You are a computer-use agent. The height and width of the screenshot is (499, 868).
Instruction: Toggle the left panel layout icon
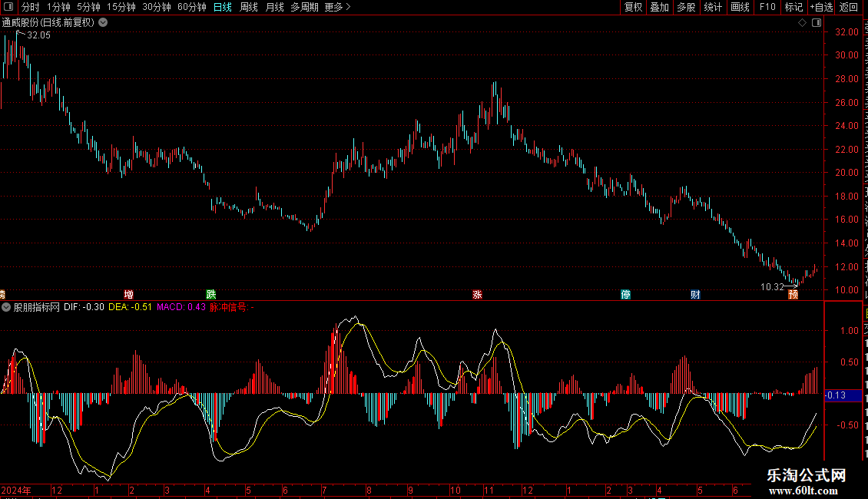coord(8,7)
